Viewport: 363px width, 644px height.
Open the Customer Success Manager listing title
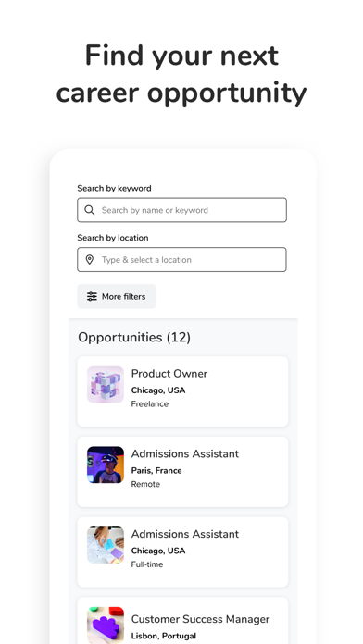point(200,619)
